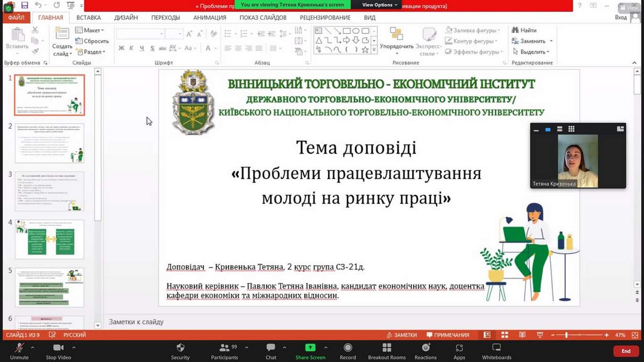Open the Participants panel
This screenshot has height=362, width=644.
coord(225,348)
